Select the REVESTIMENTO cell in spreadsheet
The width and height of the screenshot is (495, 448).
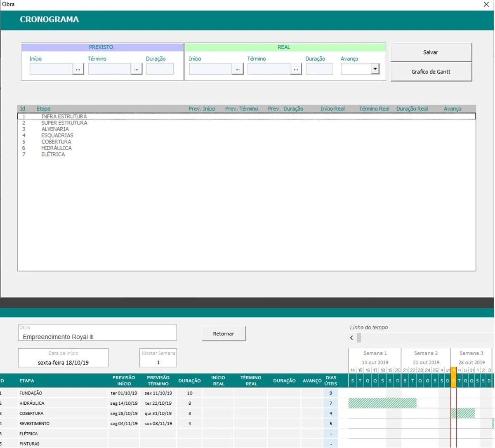point(63,424)
